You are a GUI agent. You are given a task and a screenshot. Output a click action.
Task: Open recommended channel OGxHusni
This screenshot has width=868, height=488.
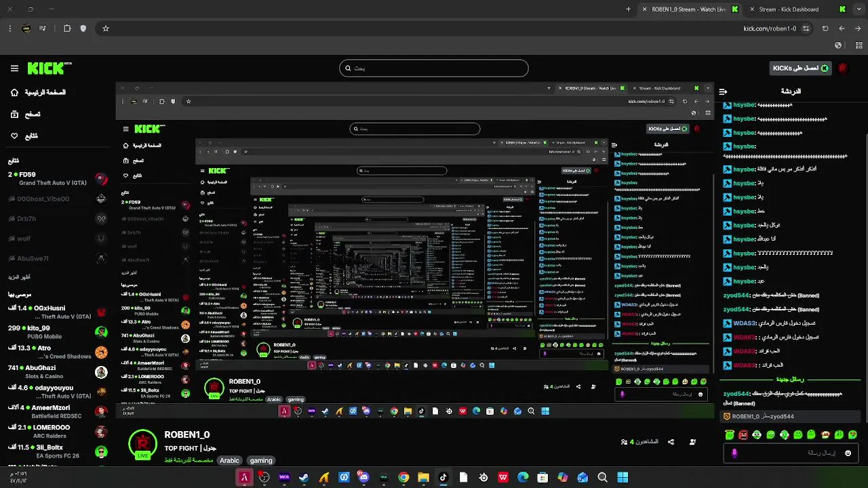(x=58, y=312)
